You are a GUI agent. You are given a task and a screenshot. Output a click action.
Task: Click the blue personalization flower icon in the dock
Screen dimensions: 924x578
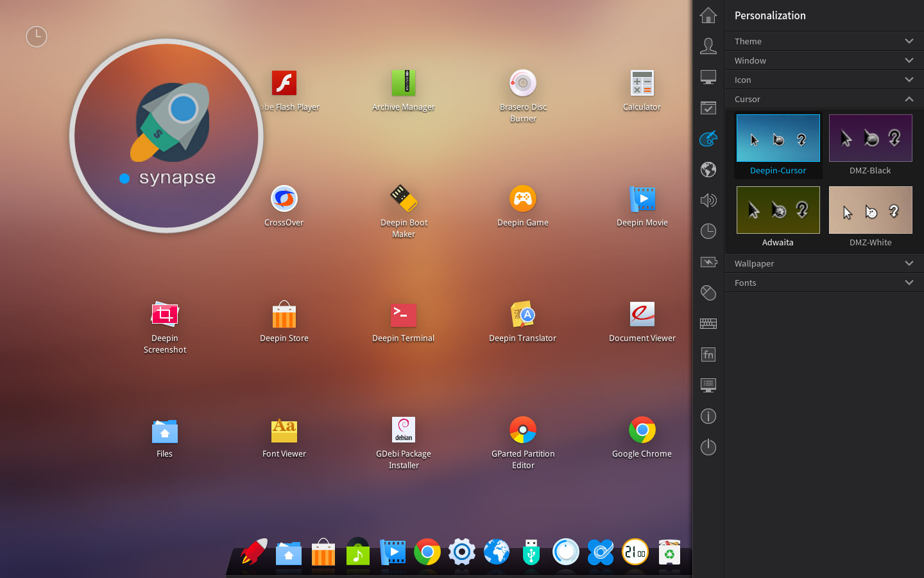tap(601, 552)
